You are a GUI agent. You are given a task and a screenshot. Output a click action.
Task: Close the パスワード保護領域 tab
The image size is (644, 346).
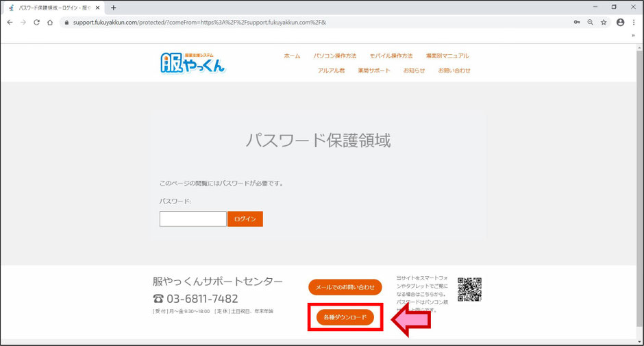click(x=97, y=8)
